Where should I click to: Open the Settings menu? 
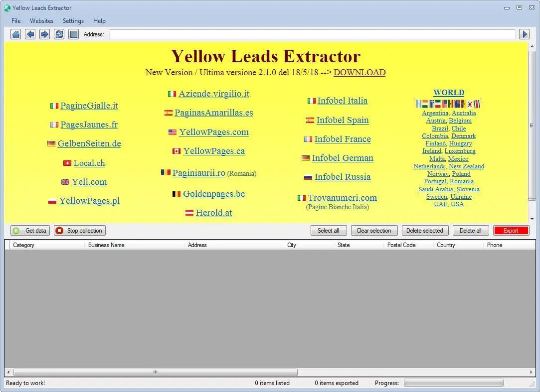pyautogui.click(x=73, y=21)
